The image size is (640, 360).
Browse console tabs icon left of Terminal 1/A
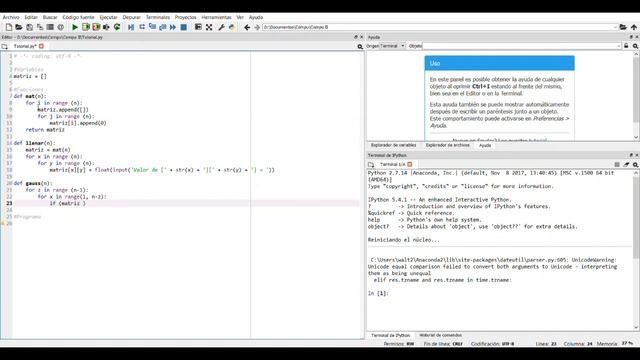point(371,164)
